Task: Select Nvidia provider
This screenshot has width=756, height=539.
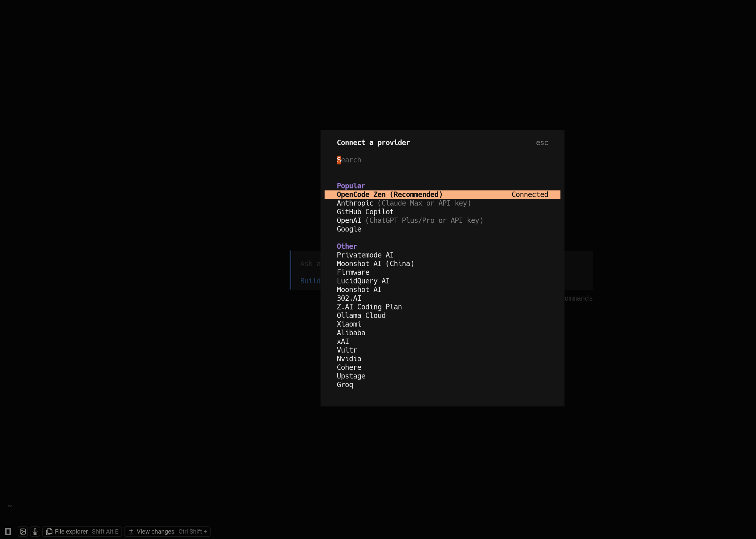Action: pyautogui.click(x=349, y=359)
